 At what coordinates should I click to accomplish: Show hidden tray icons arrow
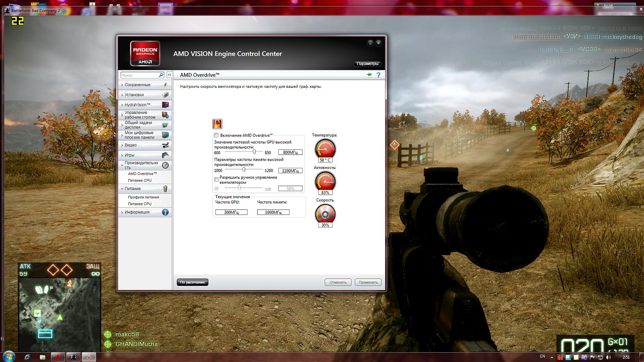tap(551, 357)
